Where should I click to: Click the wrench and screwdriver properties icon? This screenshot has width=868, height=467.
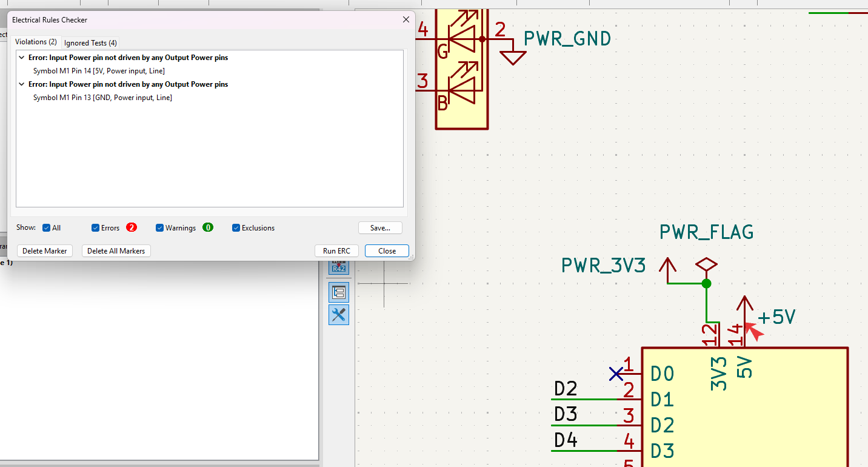point(339,315)
